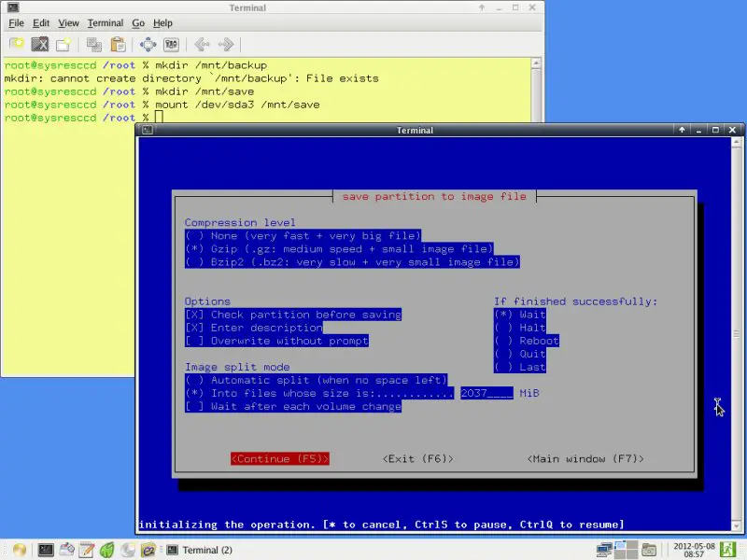Open the Go menu
The image size is (747, 560).
(x=138, y=22)
